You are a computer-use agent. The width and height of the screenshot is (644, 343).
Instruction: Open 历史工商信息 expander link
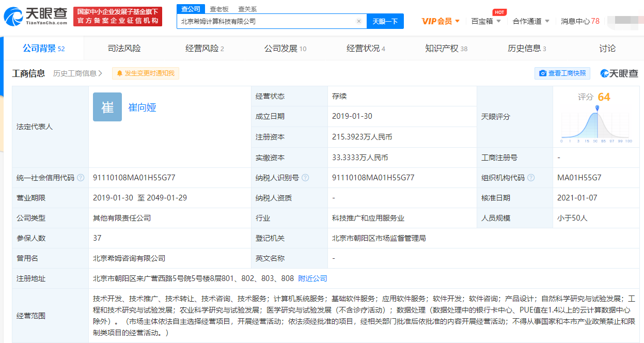point(77,73)
